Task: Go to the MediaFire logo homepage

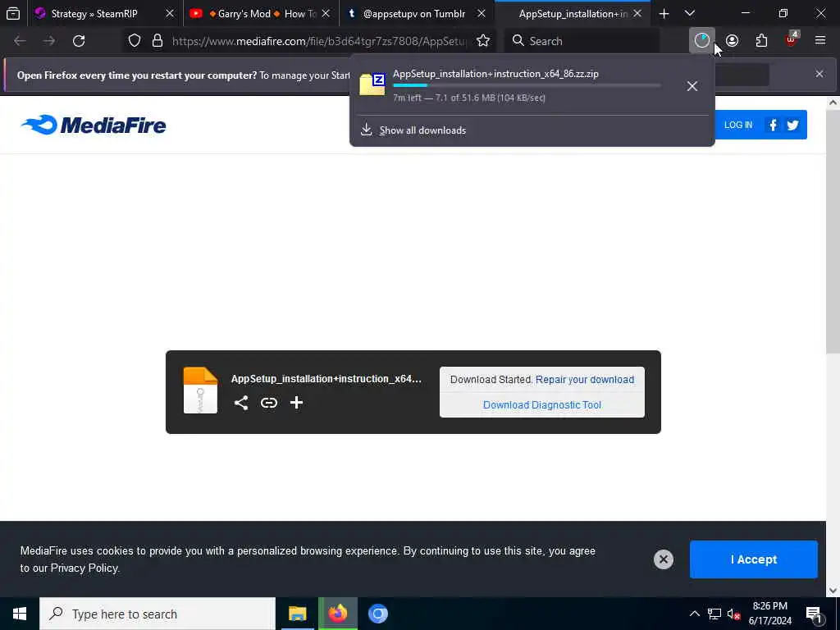Action: tap(94, 125)
